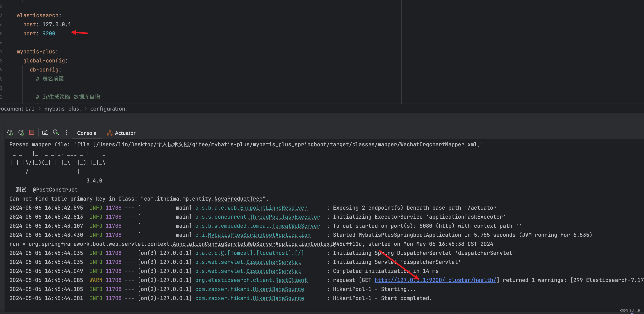Screen dimensions: 644x314
Task: Stop the running application with the red square
Action: point(32,132)
